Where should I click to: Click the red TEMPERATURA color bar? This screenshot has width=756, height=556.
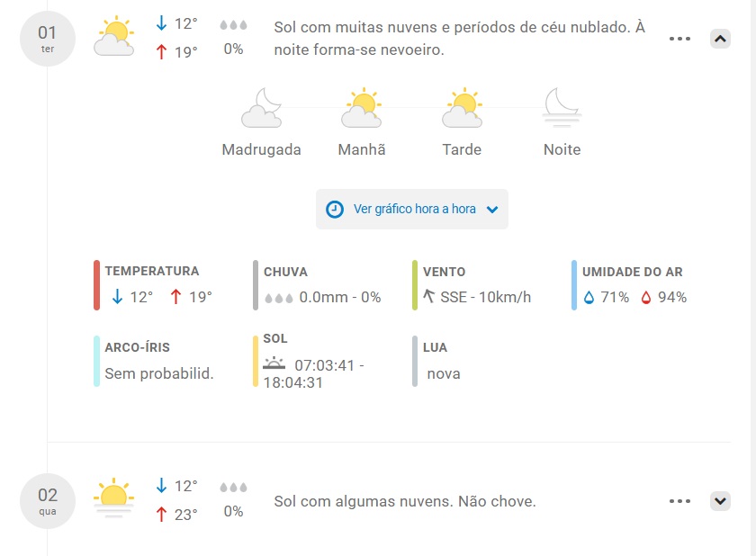pyautogui.click(x=96, y=285)
